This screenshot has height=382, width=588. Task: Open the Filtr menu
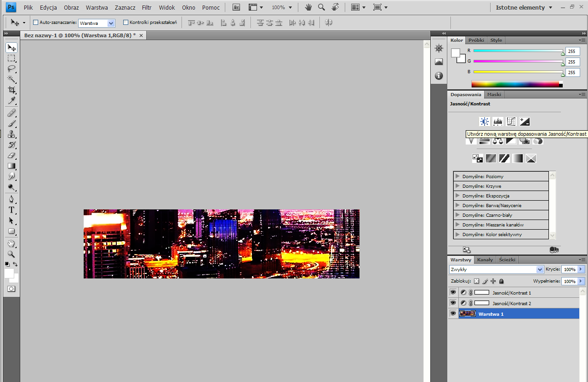click(147, 8)
